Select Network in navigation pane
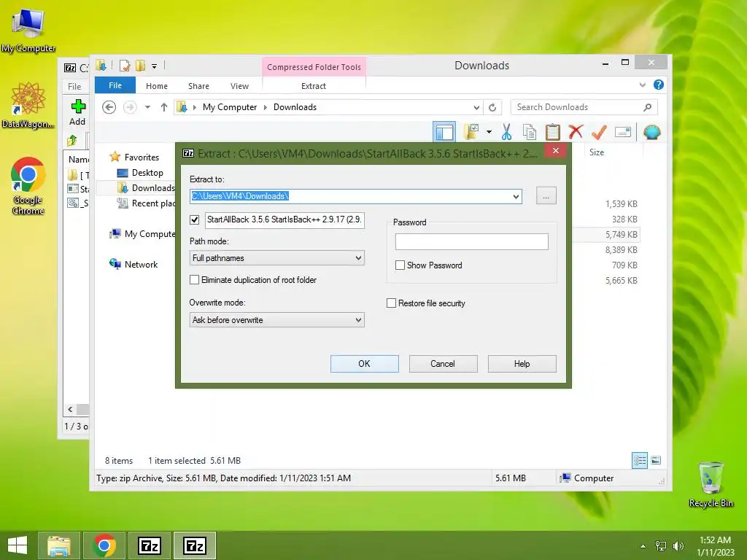The width and height of the screenshot is (747, 560). pos(134,264)
